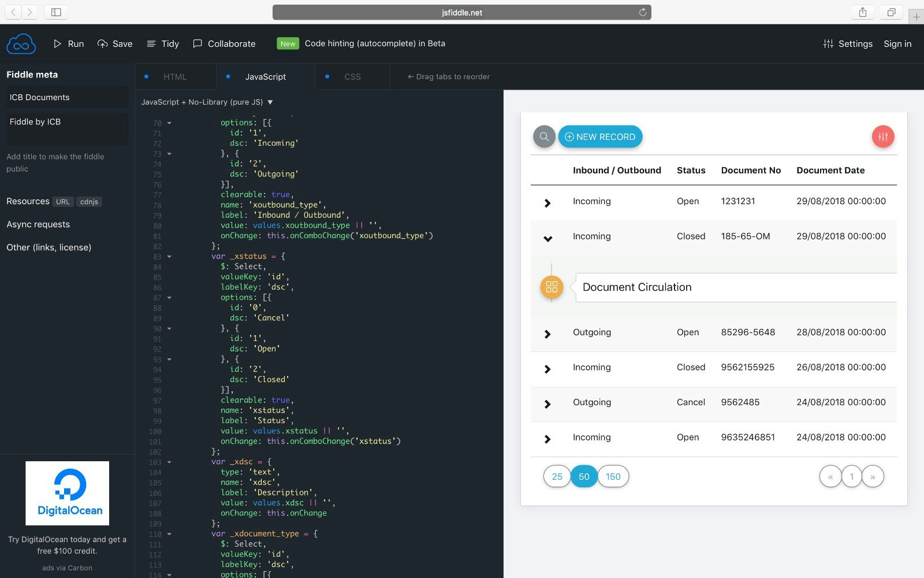This screenshot has height=578, width=924.
Task: Open filter options via red sliders icon
Action: pos(882,136)
